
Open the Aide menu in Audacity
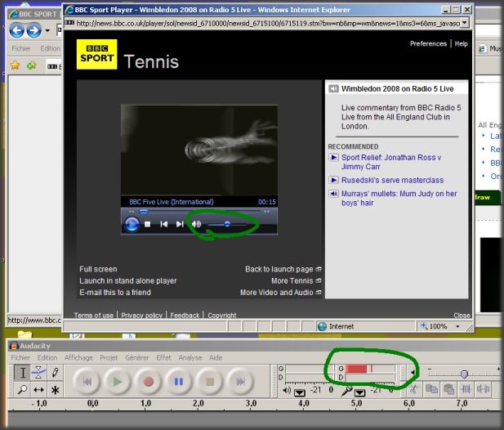pos(216,357)
